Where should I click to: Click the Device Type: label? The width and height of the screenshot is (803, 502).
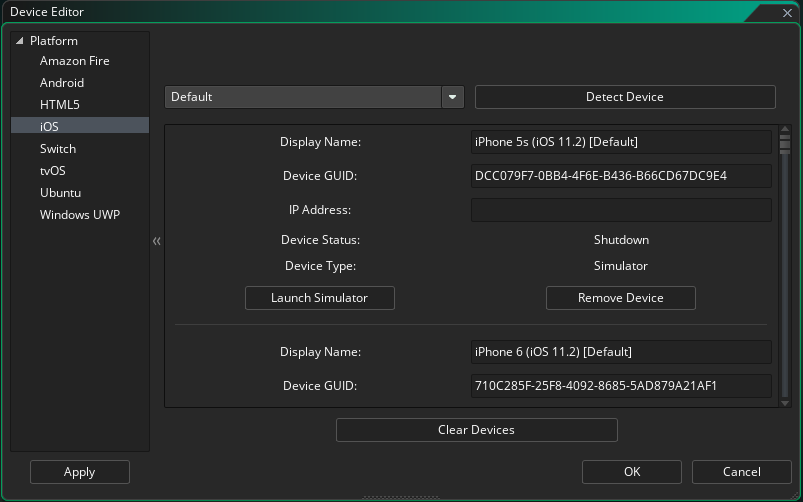pos(321,266)
